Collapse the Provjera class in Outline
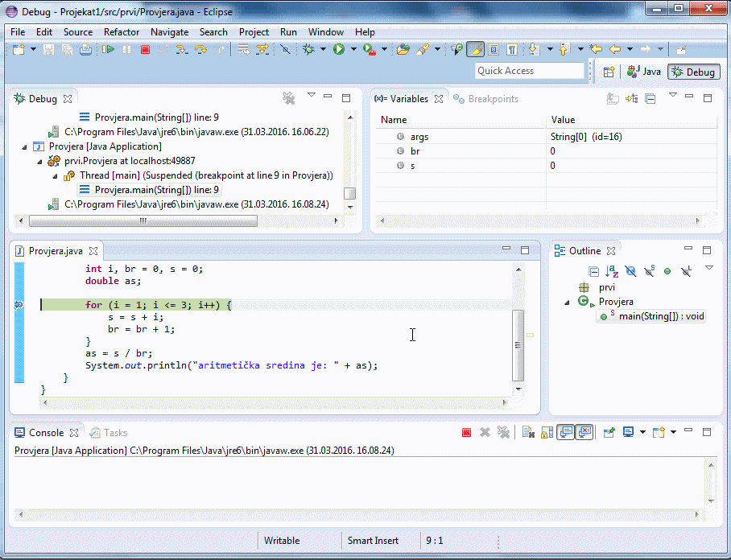 tap(567, 302)
